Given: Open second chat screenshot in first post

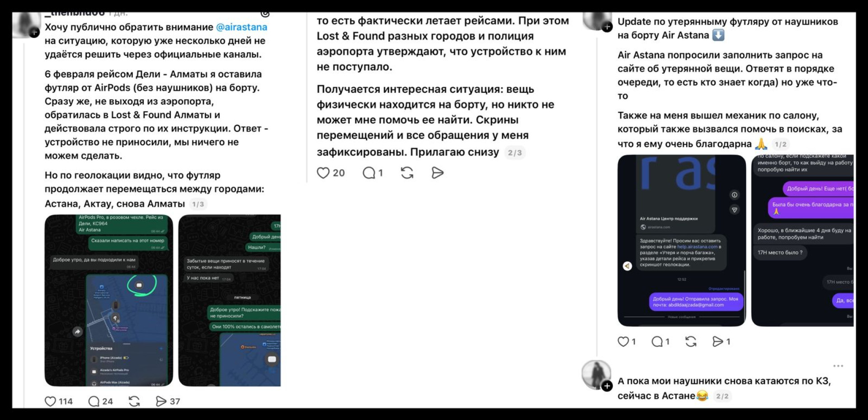Looking at the screenshot, I should point(230,301).
